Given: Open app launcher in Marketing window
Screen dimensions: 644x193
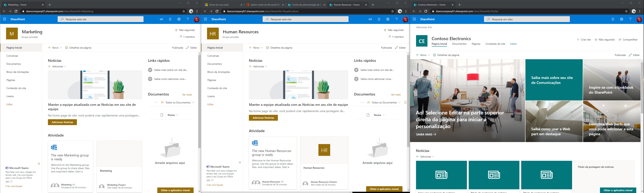Looking at the screenshot, I should point(5,19).
